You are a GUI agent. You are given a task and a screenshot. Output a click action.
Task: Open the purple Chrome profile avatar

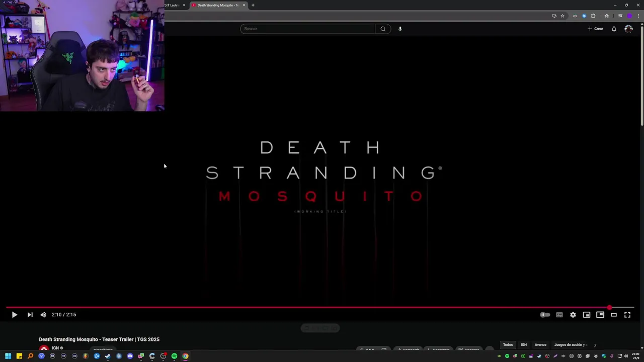coord(629,16)
